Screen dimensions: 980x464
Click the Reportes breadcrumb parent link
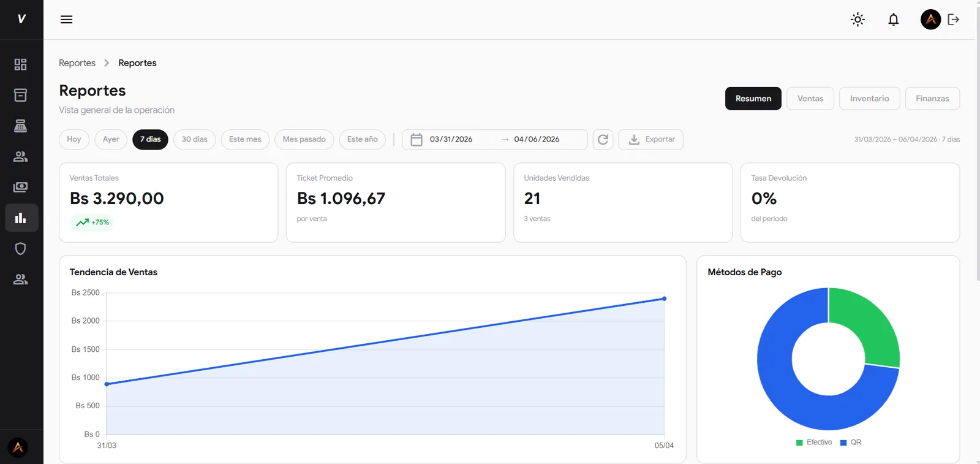tap(77, 63)
